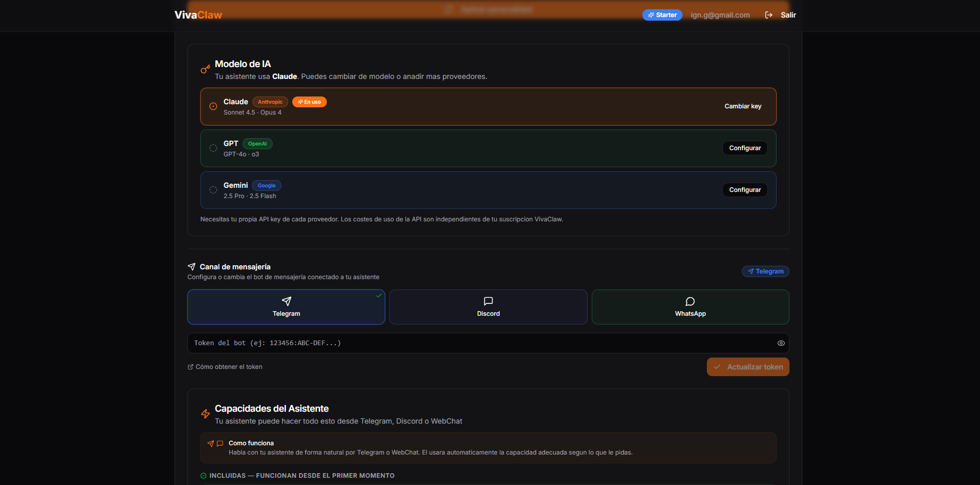The height and width of the screenshot is (485, 980).
Task: Click the Google tag on the Gemini row
Action: coord(266,186)
